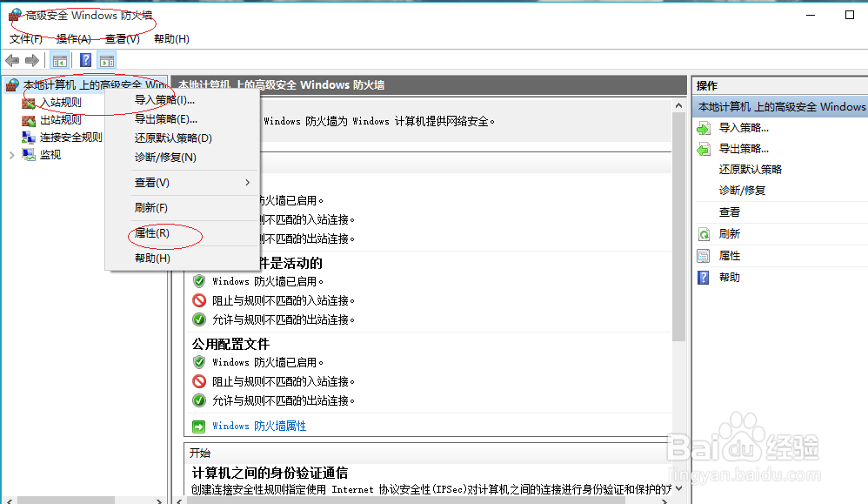
Task: Click the Forward arrow in the toolbar
Action: 32,60
